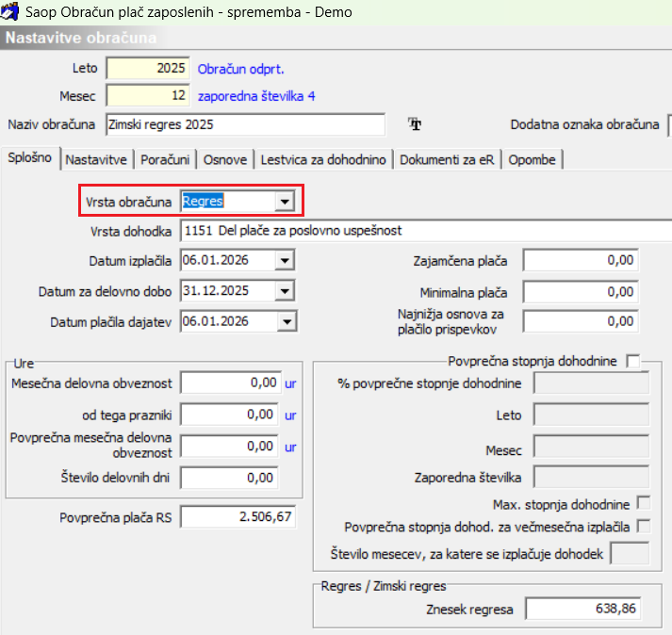Click the od tega prazniki hours field
Image resolution: width=672 pixels, height=635 pixels.
pyautogui.click(x=229, y=415)
